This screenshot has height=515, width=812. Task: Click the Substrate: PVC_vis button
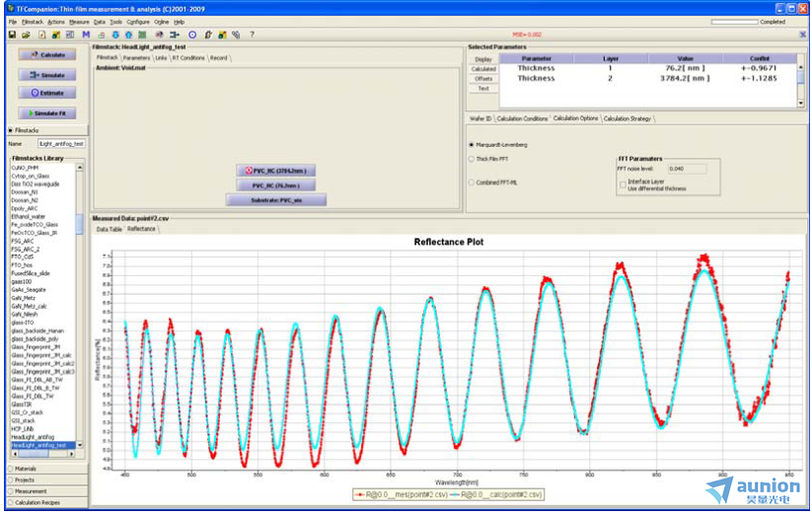(x=276, y=200)
